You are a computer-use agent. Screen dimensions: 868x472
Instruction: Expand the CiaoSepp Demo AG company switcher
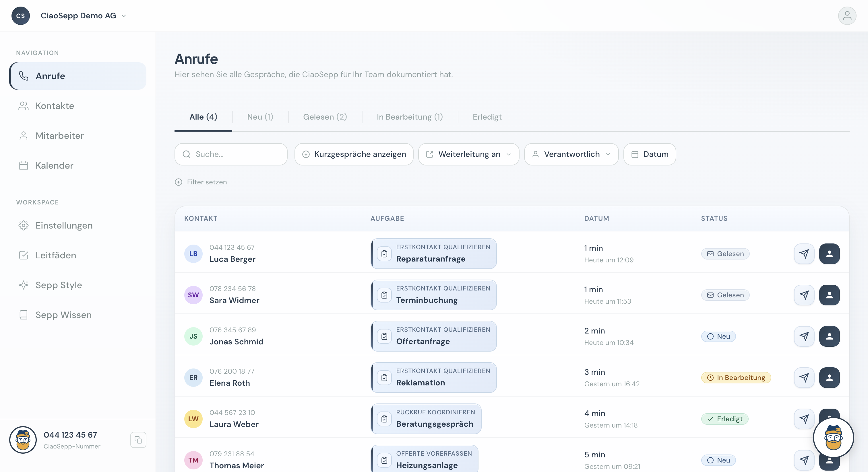[83, 16]
